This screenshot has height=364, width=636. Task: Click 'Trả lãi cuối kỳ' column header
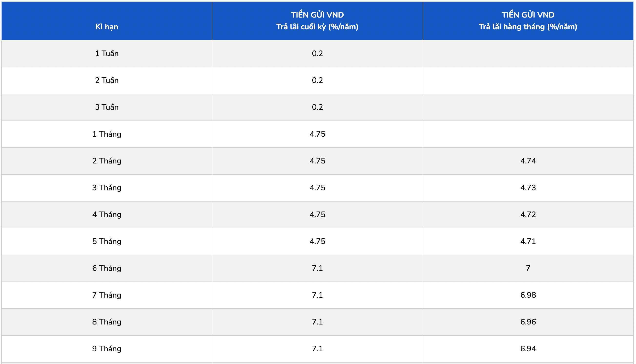(x=317, y=21)
